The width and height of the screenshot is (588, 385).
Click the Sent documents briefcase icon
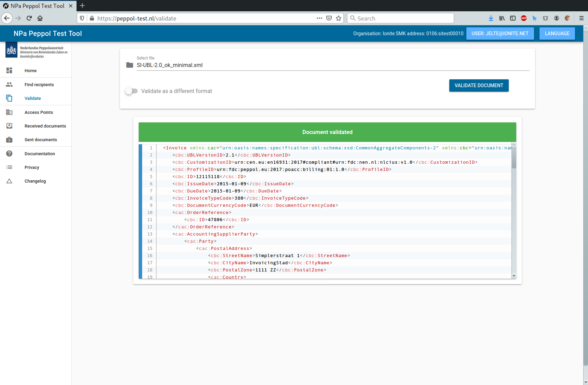pyautogui.click(x=9, y=140)
